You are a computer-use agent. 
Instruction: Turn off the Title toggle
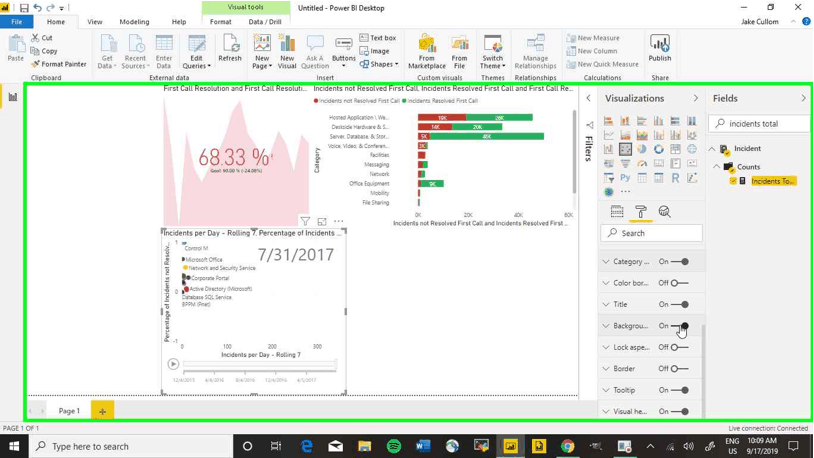tap(680, 304)
